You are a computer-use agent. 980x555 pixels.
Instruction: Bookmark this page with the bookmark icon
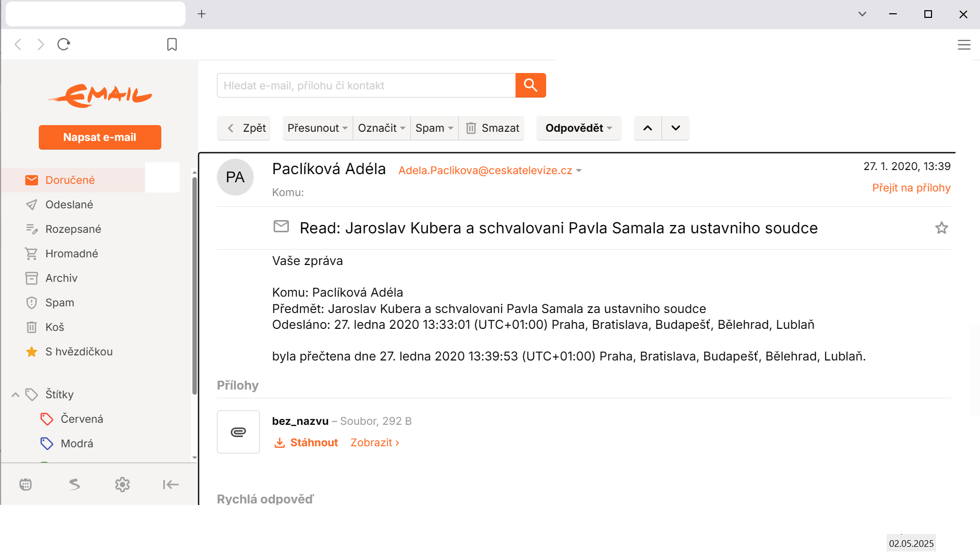coord(172,44)
